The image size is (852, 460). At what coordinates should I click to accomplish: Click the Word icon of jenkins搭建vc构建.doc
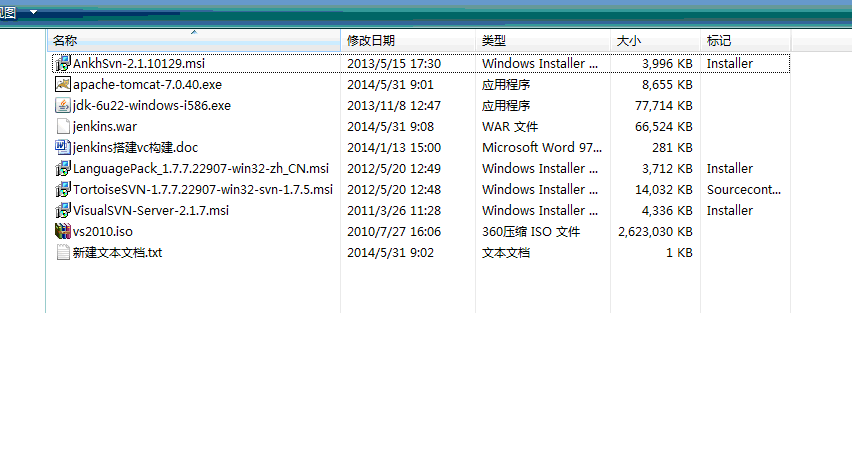click(x=63, y=147)
